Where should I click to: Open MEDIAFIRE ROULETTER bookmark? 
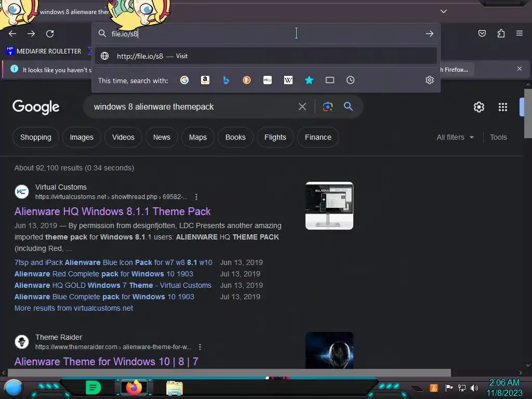pyautogui.click(x=44, y=51)
